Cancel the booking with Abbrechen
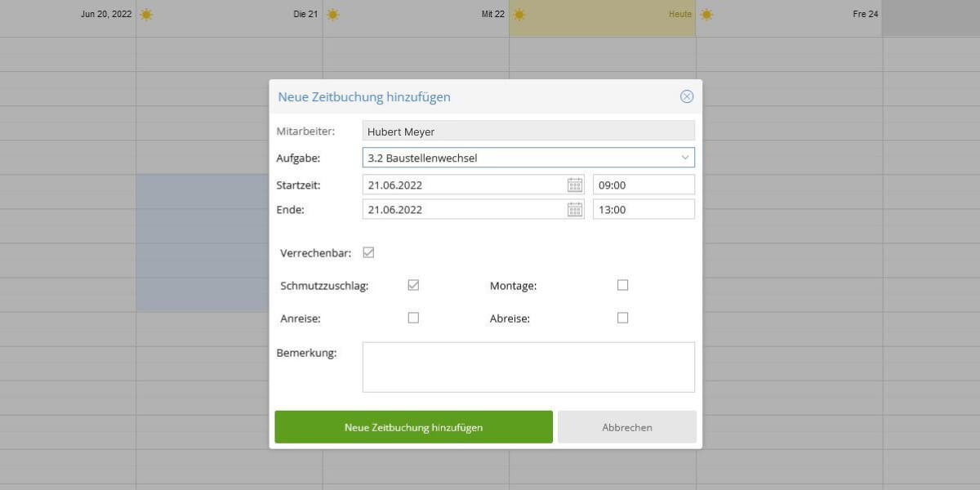The width and height of the screenshot is (980, 490). coord(627,426)
